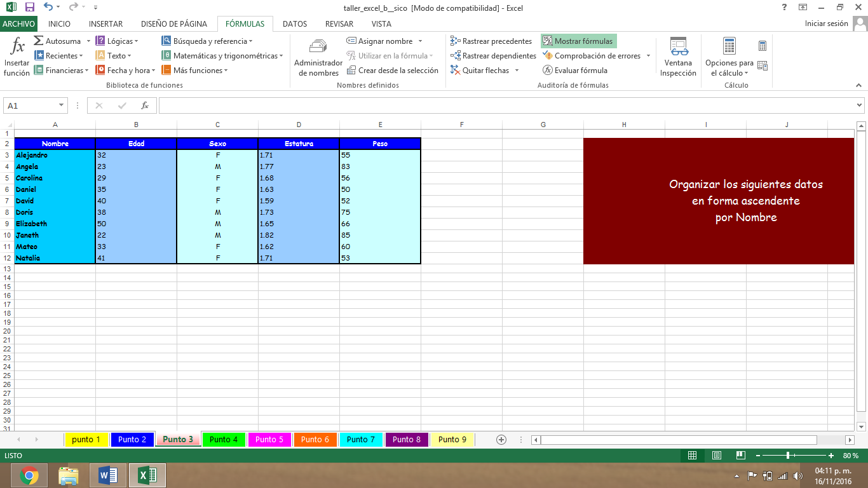Open the Evaluar fórmula tool
Viewport: 868px width, 488px height.
point(579,70)
